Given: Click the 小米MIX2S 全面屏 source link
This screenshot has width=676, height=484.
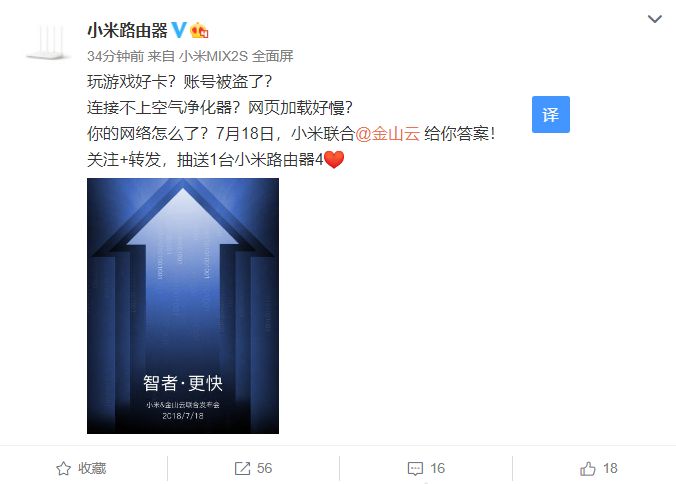Looking at the screenshot, I should click(x=236, y=56).
